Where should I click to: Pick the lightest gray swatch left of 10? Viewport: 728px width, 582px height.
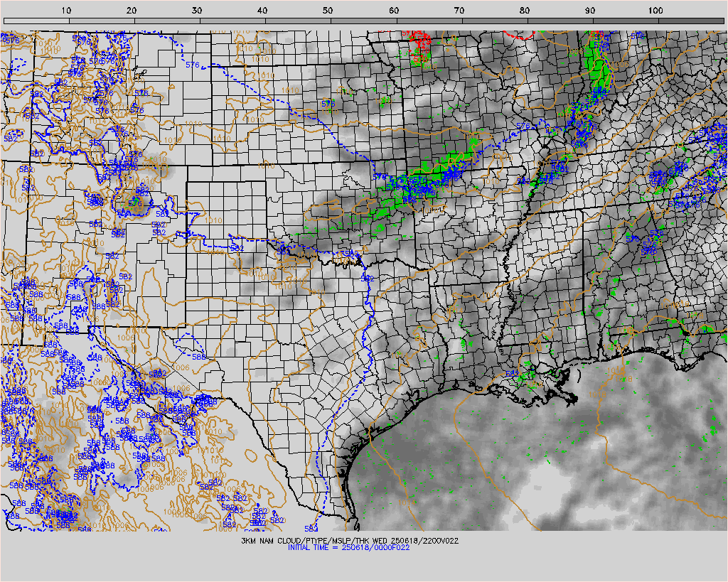click(x=37, y=21)
